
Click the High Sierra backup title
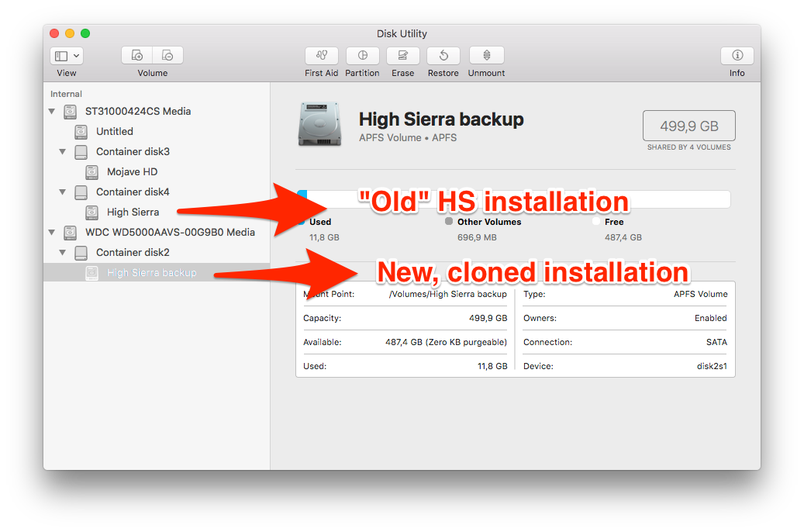click(x=441, y=119)
